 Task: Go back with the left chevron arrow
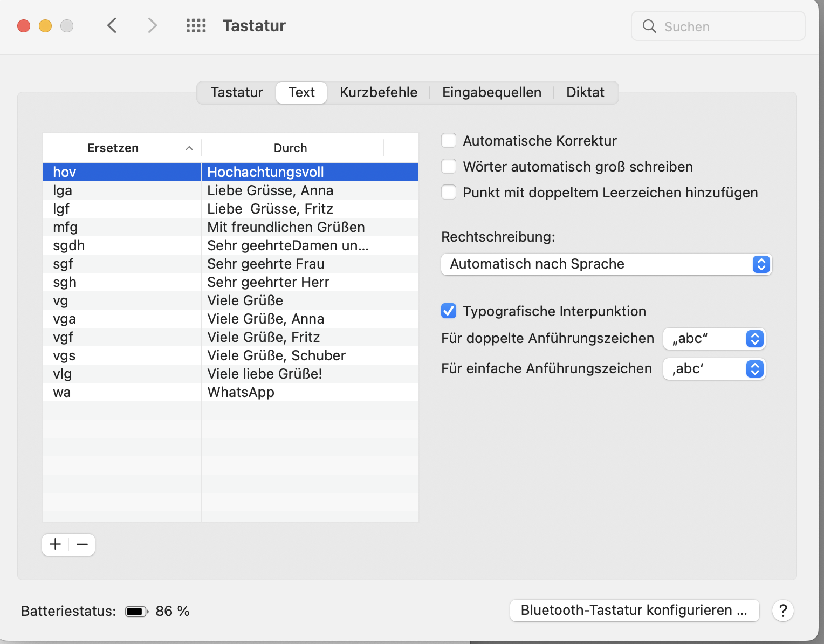coord(112,25)
